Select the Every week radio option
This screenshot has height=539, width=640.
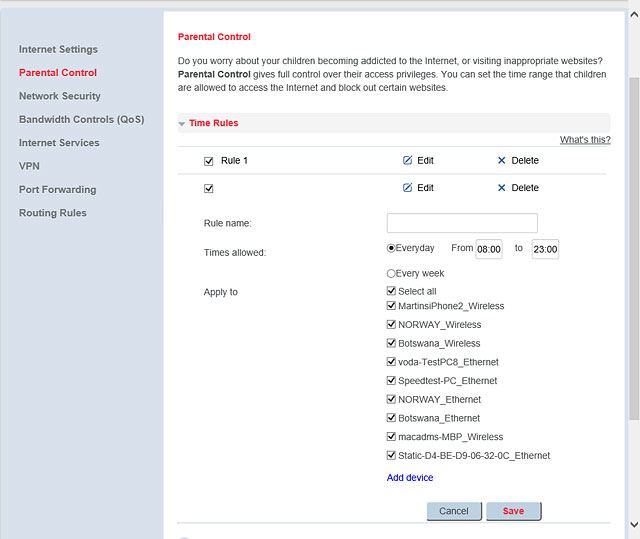click(391, 273)
